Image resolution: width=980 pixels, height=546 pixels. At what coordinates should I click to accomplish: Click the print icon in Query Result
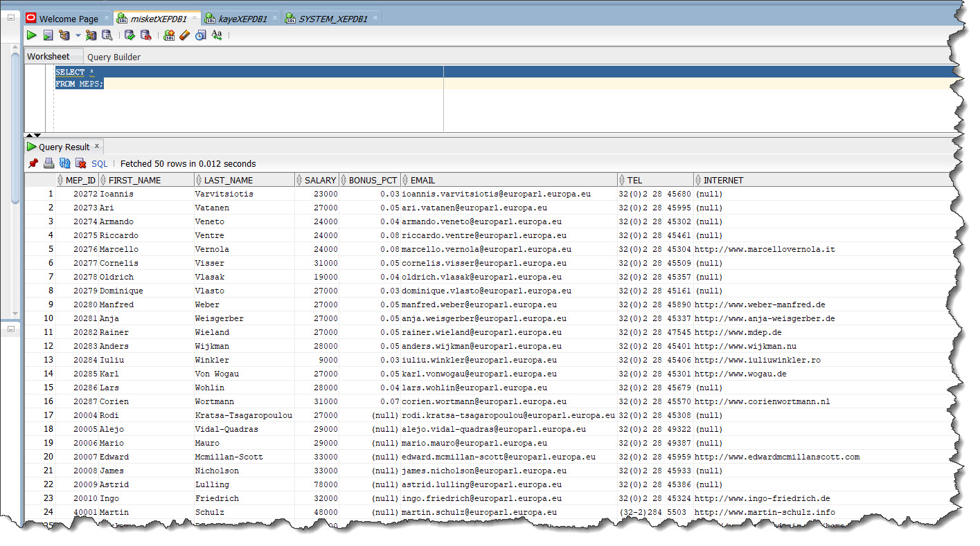click(48, 163)
